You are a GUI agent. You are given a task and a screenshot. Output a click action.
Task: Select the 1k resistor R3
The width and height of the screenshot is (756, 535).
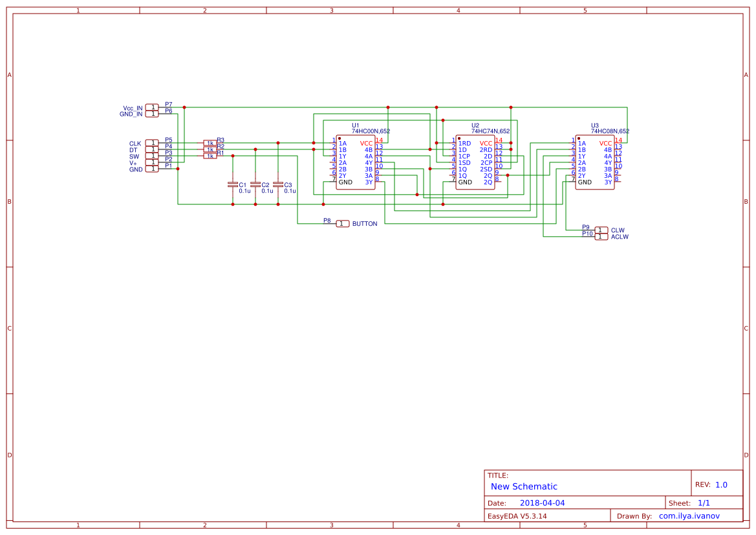(x=210, y=142)
